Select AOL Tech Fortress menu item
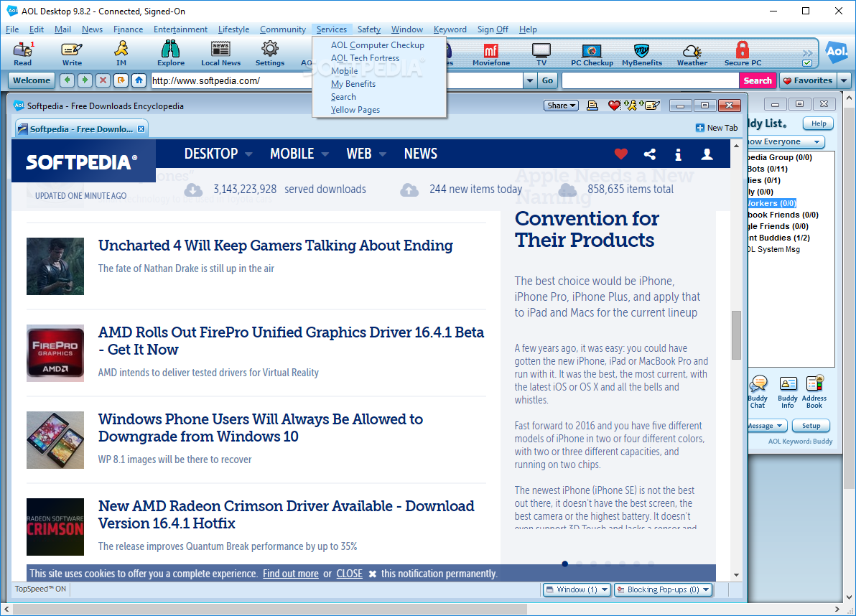The image size is (856, 616). 366,58
